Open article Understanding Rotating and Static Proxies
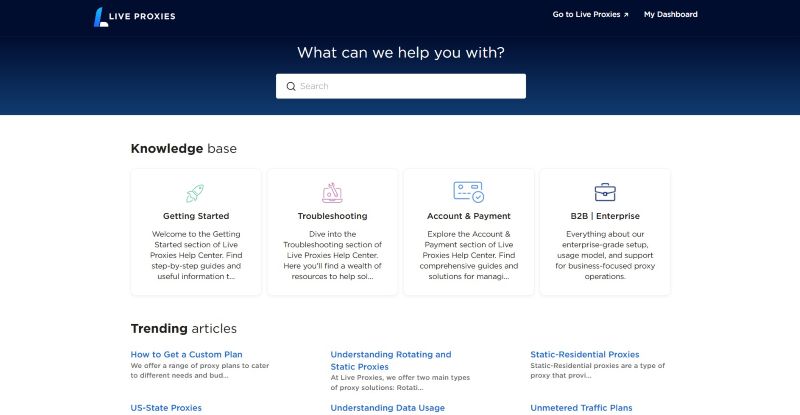The image size is (800, 415). (x=391, y=360)
